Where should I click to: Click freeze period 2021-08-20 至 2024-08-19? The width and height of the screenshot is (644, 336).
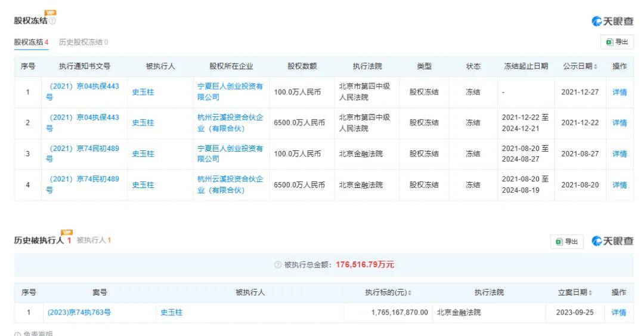[x=525, y=184]
